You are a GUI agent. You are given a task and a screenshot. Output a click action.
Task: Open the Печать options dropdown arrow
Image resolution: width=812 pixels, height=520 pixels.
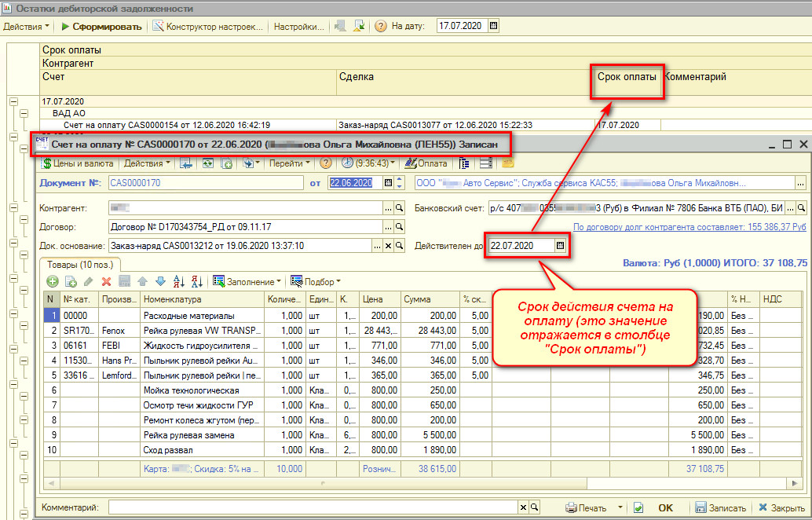pyautogui.click(x=620, y=508)
